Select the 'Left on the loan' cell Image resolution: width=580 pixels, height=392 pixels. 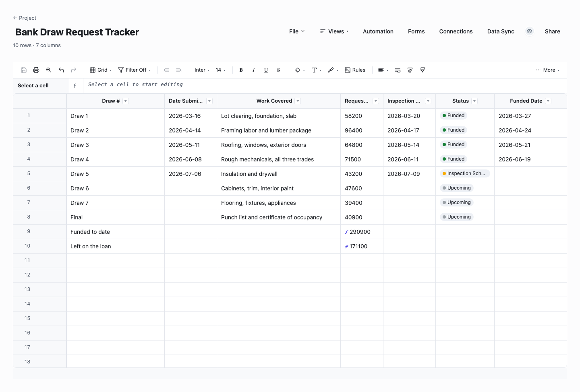coord(116,246)
